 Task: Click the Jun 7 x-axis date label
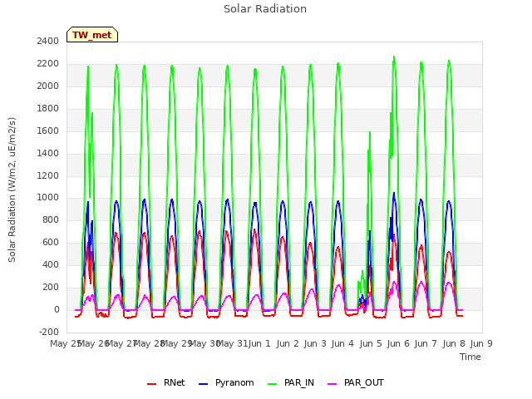(x=426, y=343)
